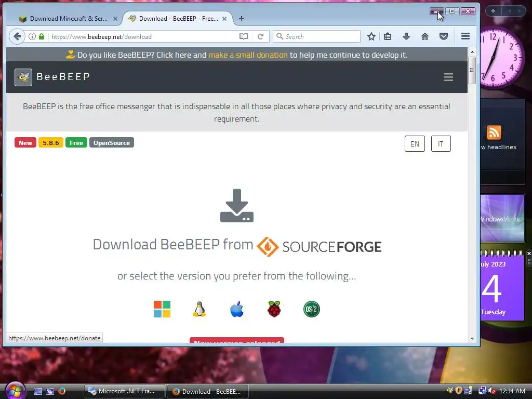Switch to Download Minecraft tab

click(x=68, y=19)
